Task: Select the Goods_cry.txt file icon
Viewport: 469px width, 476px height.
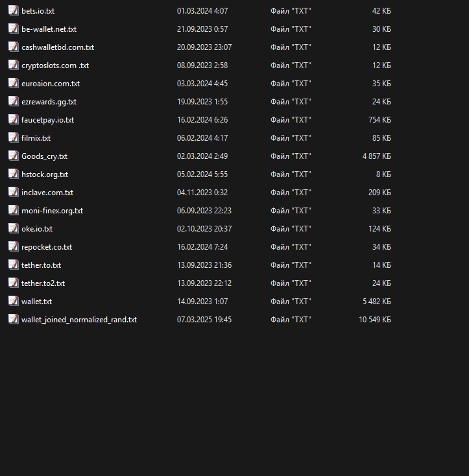Action: (x=13, y=156)
